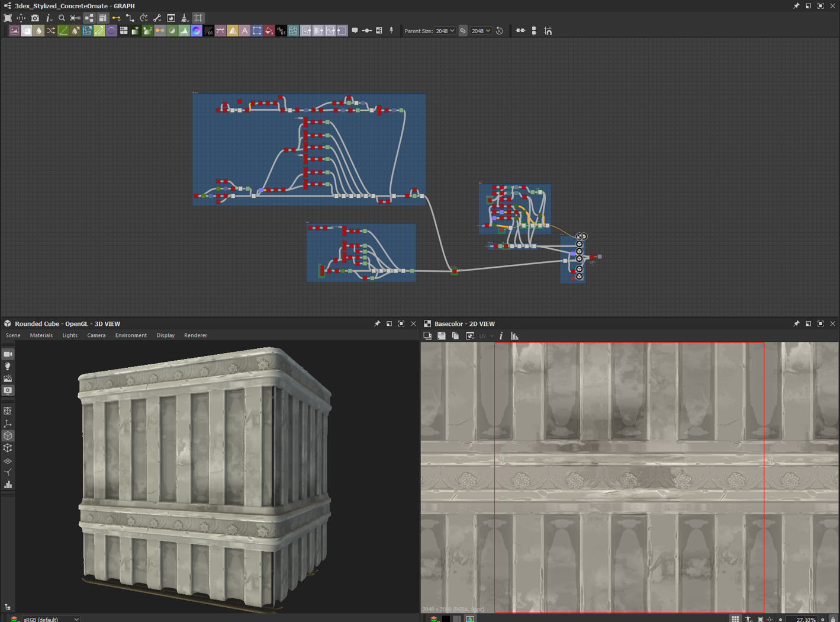Open the Parent Size width dropdown
840x622 pixels.
445,31
